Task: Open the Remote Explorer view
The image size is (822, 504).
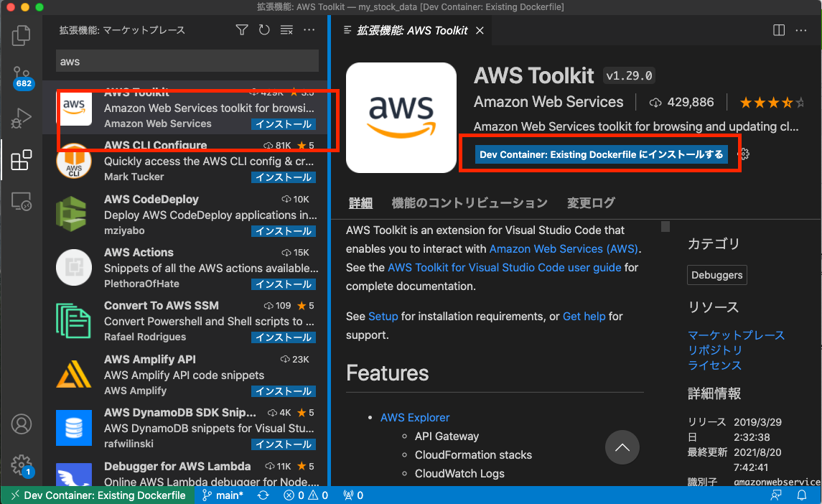Action: 21,202
